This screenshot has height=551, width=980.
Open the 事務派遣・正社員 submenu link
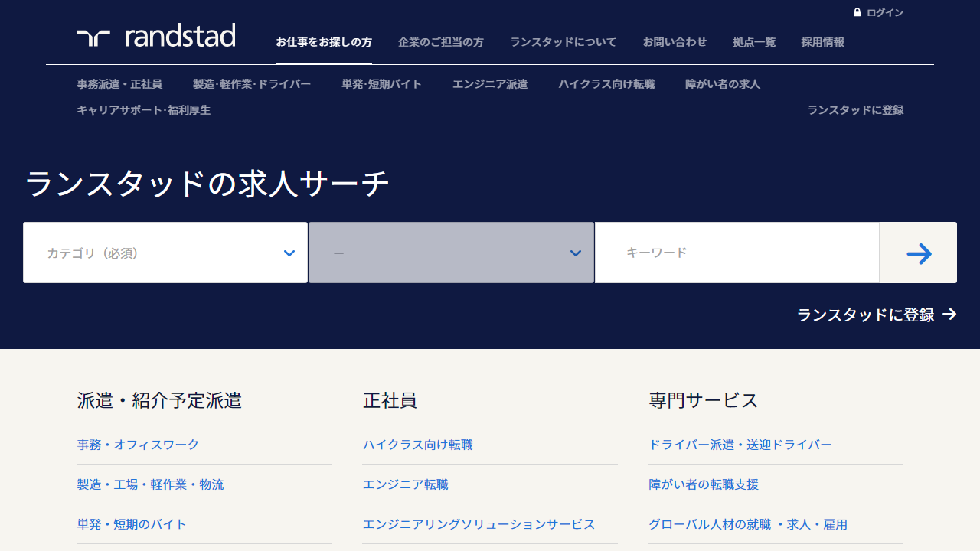119,84
